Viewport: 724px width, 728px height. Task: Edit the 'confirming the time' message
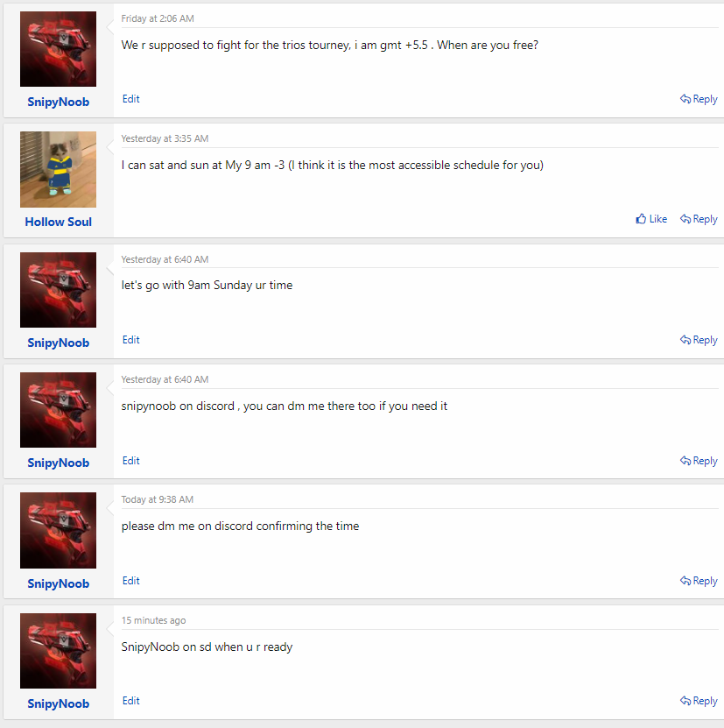point(130,581)
